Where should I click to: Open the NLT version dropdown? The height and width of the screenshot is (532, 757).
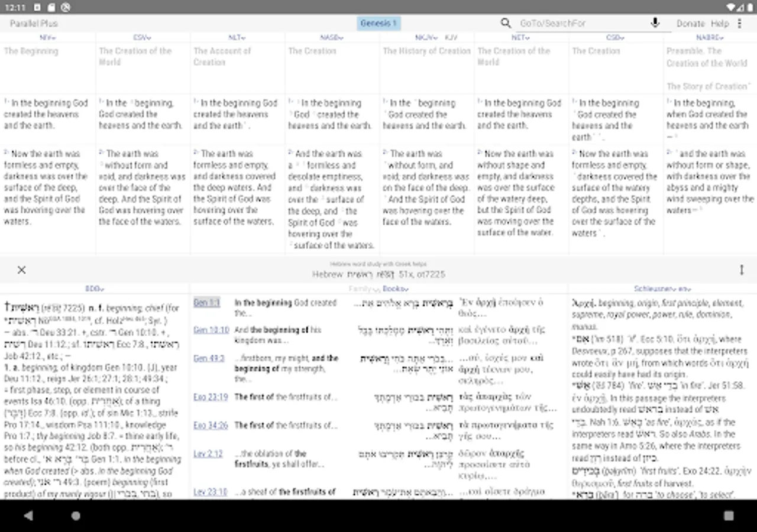tap(237, 37)
